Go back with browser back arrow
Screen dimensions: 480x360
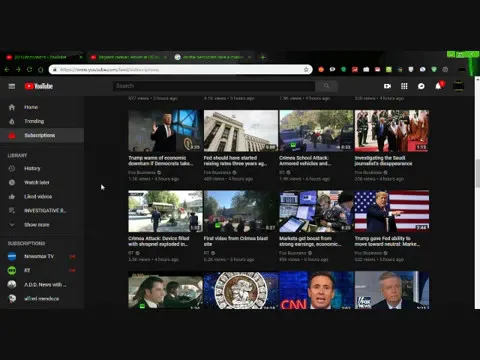pyautogui.click(x=7, y=69)
